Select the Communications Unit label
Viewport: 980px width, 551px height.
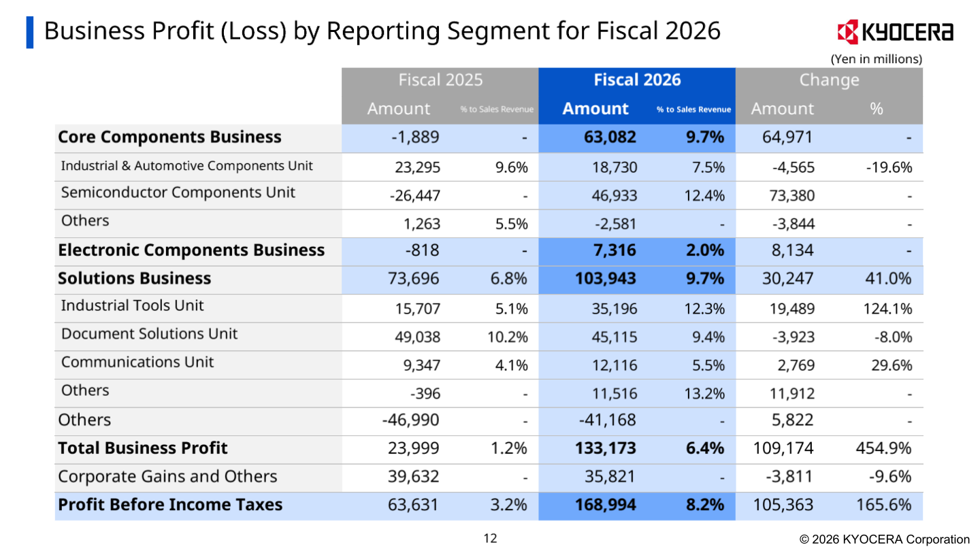(137, 363)
